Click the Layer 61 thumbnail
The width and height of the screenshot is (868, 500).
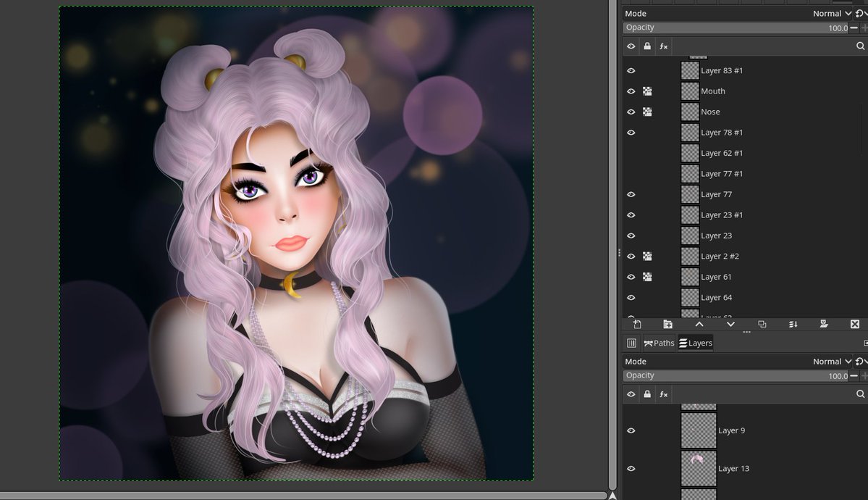pos(690,277)
